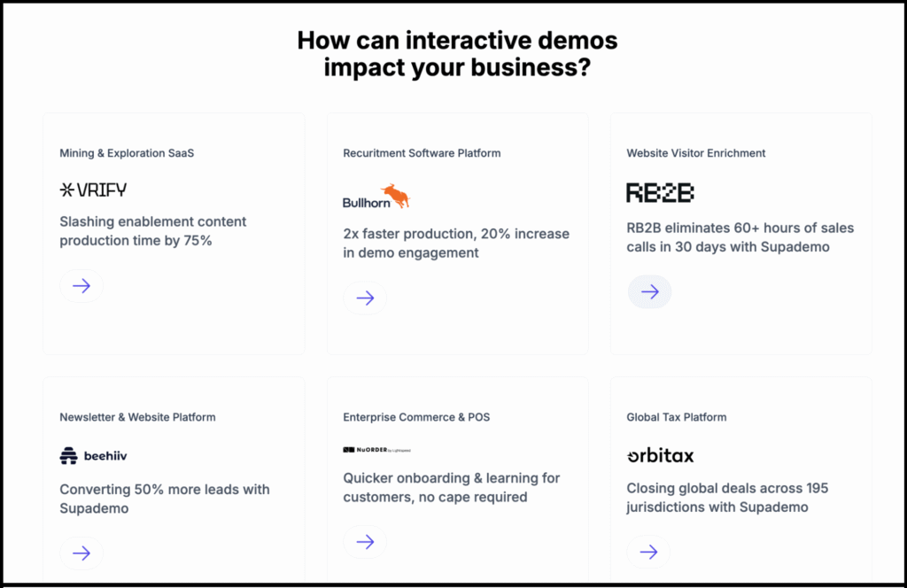Click the arrow button in beehiiv card
This screenshot has height=588, width=907.
[x=81, y=553]
